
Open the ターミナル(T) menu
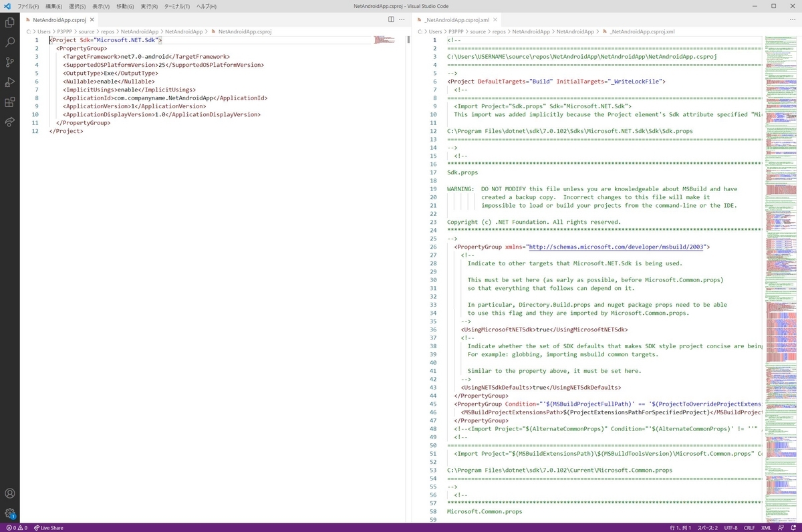point(176,6)
